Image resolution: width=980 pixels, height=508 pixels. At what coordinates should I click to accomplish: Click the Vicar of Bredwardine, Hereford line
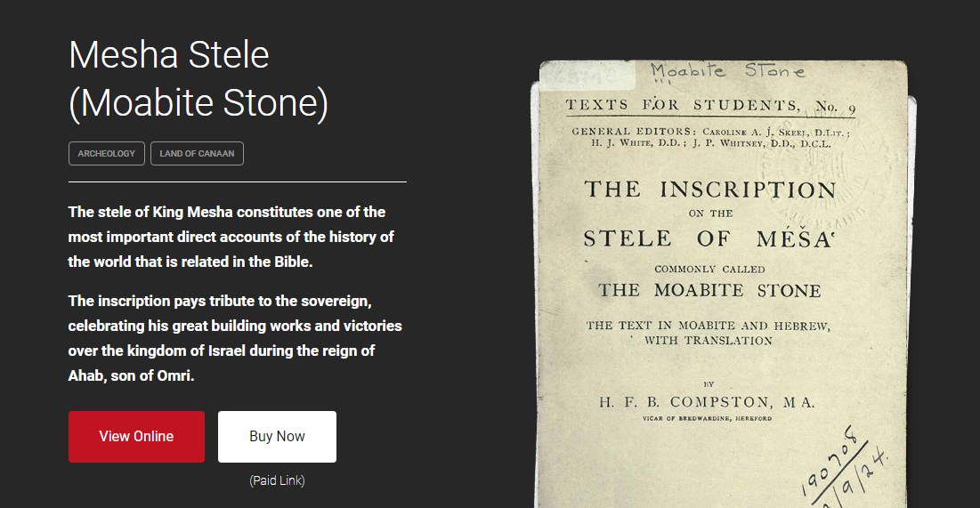(707, 418)
